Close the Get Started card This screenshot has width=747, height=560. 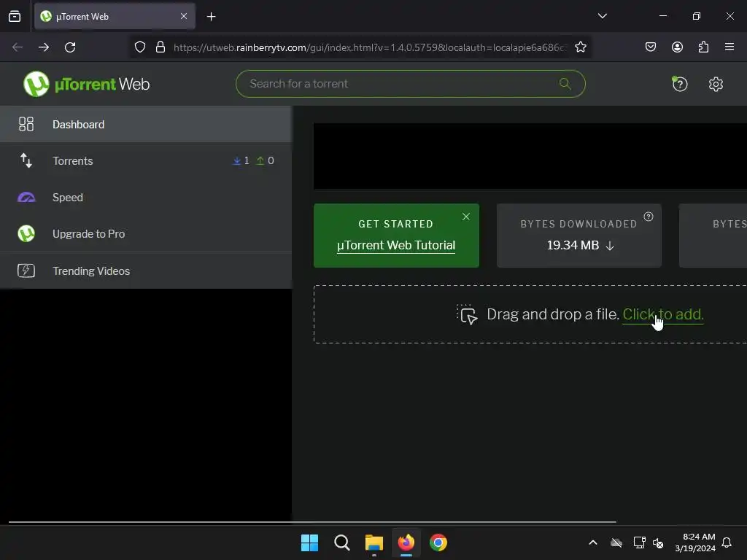pos(466,217)
